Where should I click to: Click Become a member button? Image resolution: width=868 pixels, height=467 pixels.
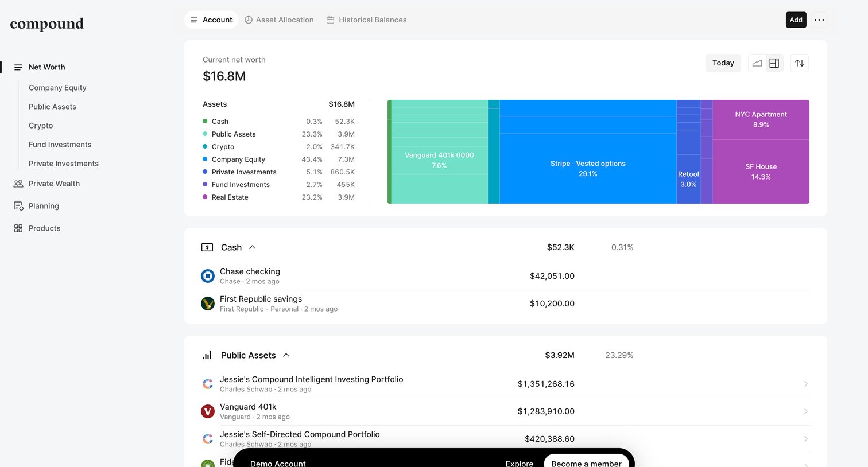(586, 462)
